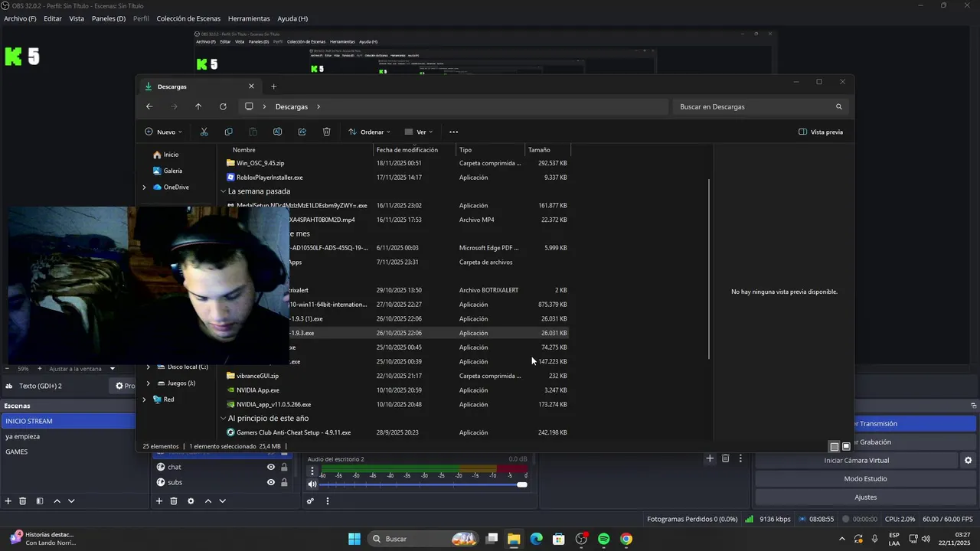This screenshot has height=551, width=980.
Task: Mute Audio del escritorio 2
Action: [312, 484]
